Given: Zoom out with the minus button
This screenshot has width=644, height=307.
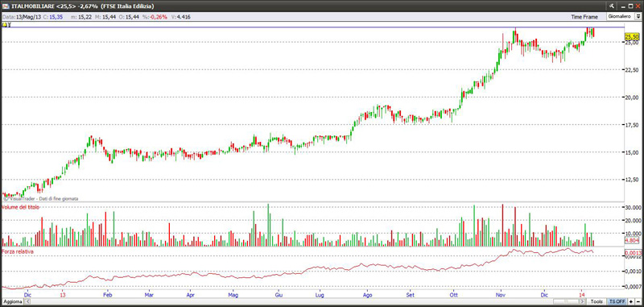Looking at the screenshot, I should [638, 301].
